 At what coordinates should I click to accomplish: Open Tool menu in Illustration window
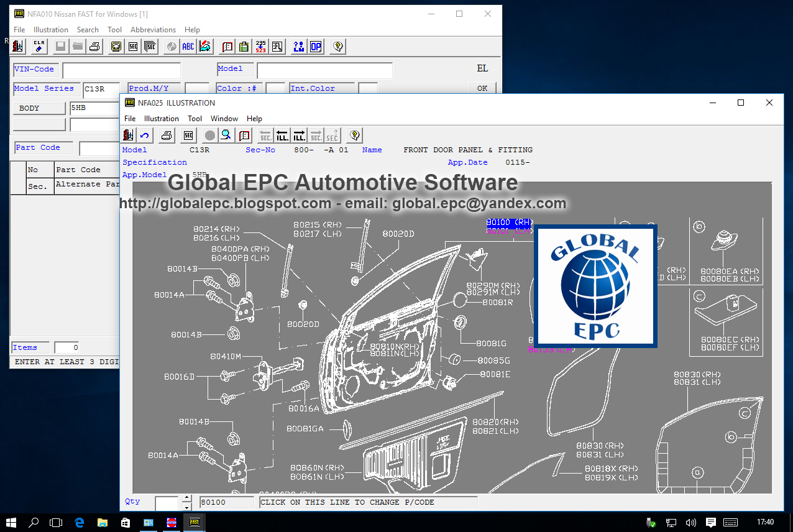coord(195,119)
